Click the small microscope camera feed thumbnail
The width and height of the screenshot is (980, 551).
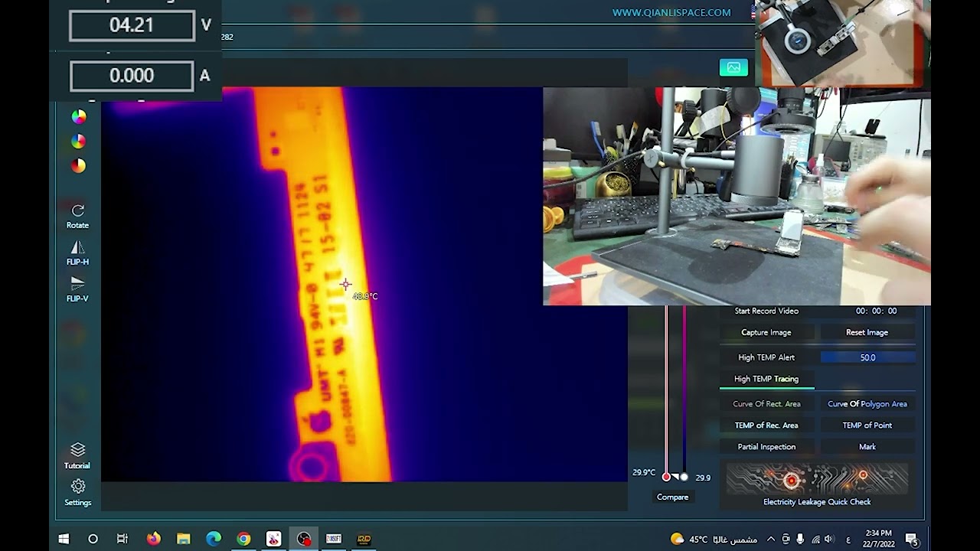coord(842,43)
